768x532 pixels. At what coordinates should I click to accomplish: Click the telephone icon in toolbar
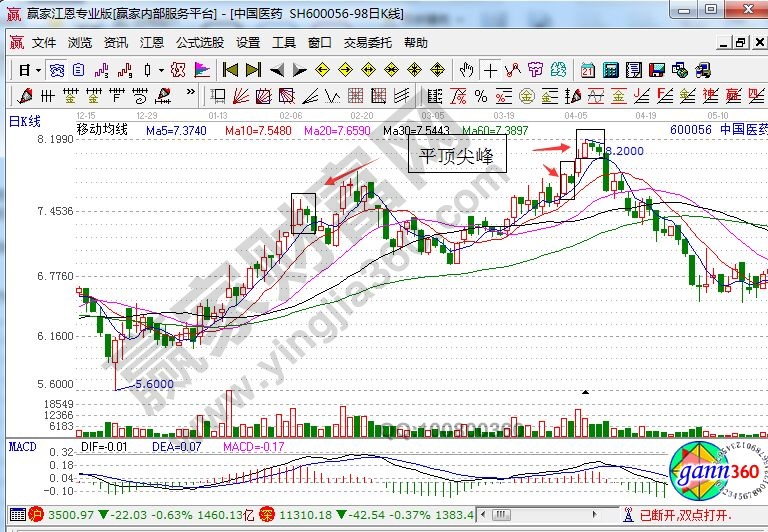tap(701, 70)
